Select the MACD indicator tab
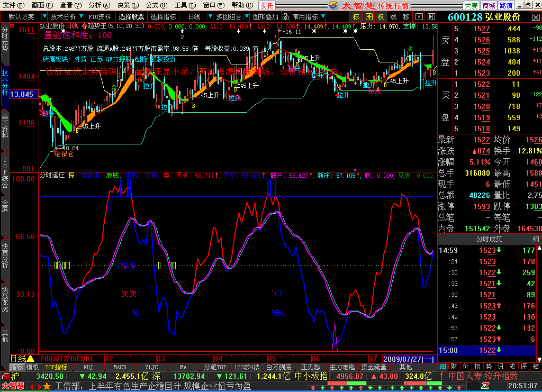Screen dimensions: 542x392 point(120,367)
